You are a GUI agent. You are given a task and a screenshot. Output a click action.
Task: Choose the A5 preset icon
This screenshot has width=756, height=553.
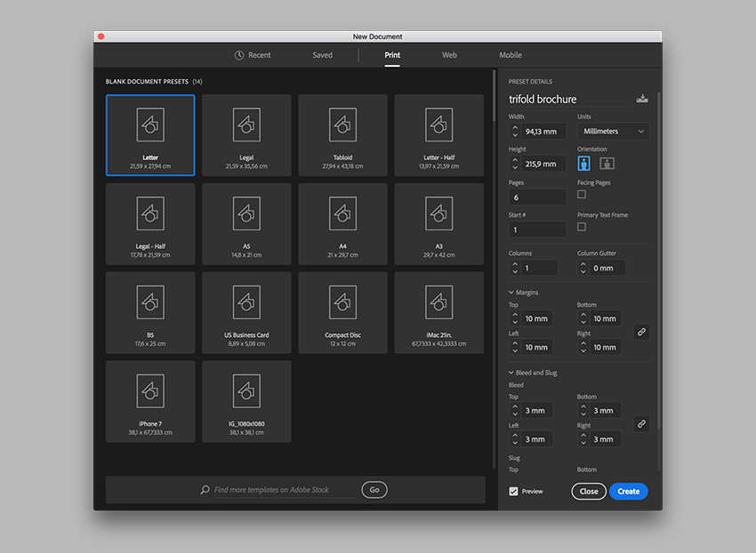point(246,213)
